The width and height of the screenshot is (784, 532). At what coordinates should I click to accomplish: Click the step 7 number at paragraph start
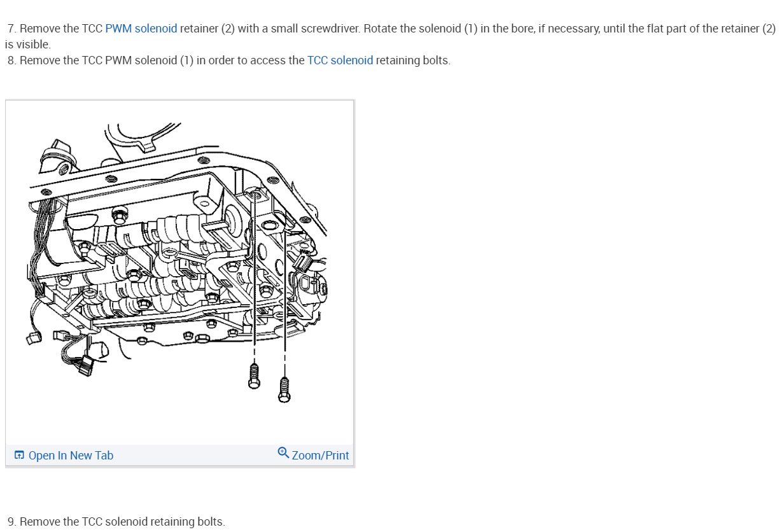tap(12, 29)
